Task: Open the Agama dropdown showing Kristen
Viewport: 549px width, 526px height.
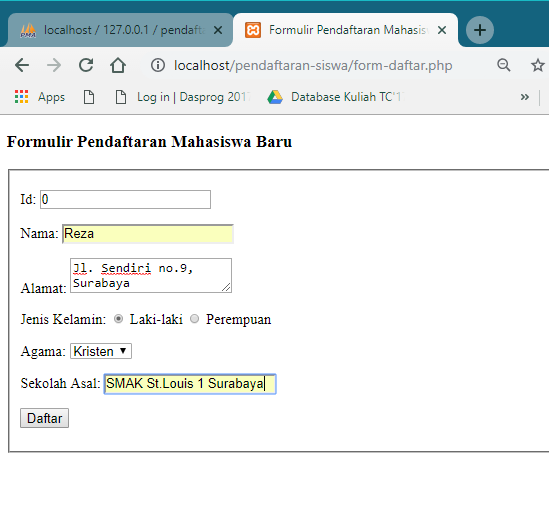Action: pyautogui.click(x=101, y=351)
